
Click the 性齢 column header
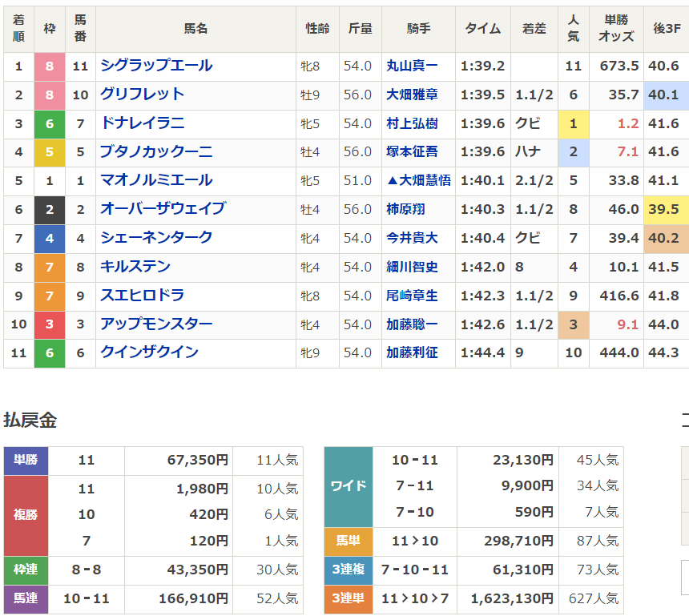pyautogui.click(x=317, y=29)
